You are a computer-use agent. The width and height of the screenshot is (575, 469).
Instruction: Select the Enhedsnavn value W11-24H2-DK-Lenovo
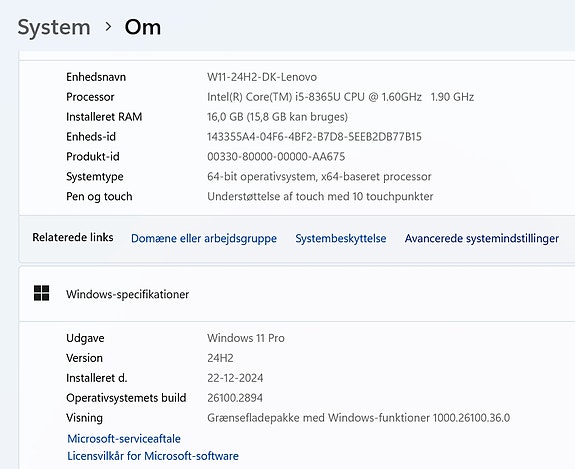(x=262, y=77)
